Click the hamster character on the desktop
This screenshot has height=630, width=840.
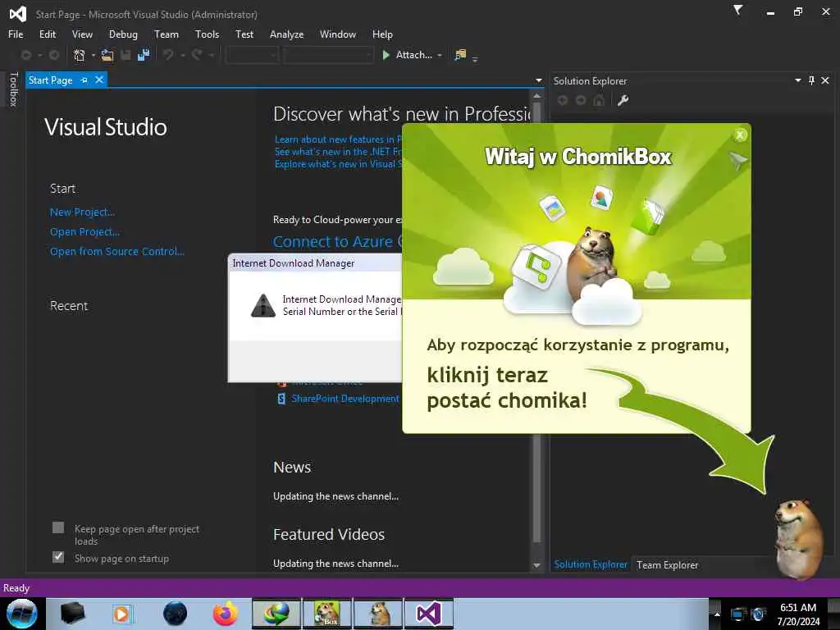click(799, 538)
